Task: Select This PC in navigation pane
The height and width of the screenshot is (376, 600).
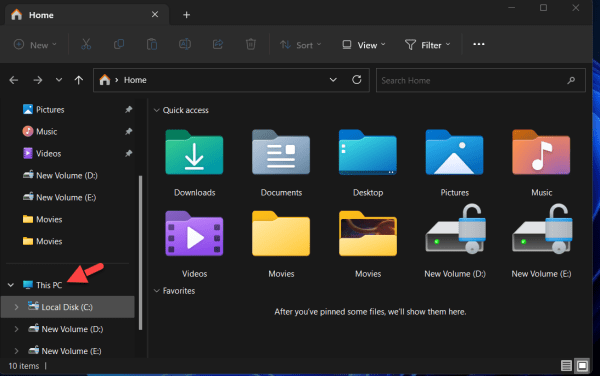Action: click(x=49, y=285)
